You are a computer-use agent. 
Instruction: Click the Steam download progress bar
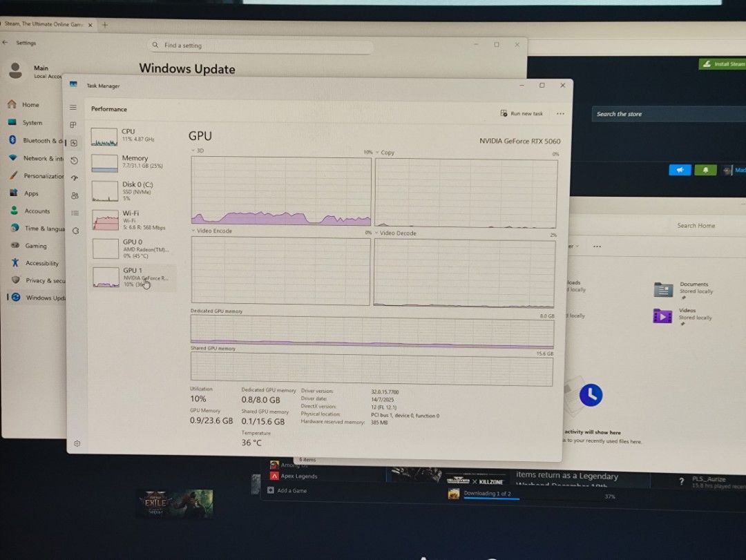tap(491, 499)
